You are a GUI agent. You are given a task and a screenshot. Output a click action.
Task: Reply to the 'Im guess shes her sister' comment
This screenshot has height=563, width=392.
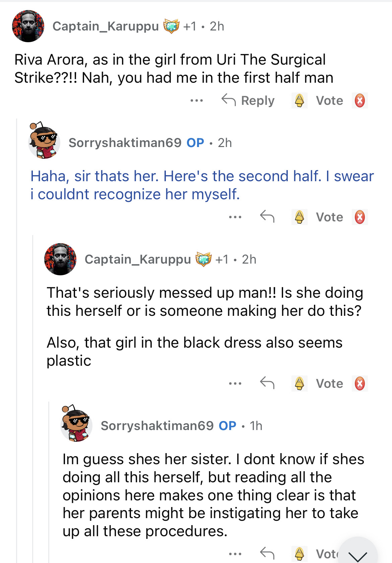[x=267, y=553]
